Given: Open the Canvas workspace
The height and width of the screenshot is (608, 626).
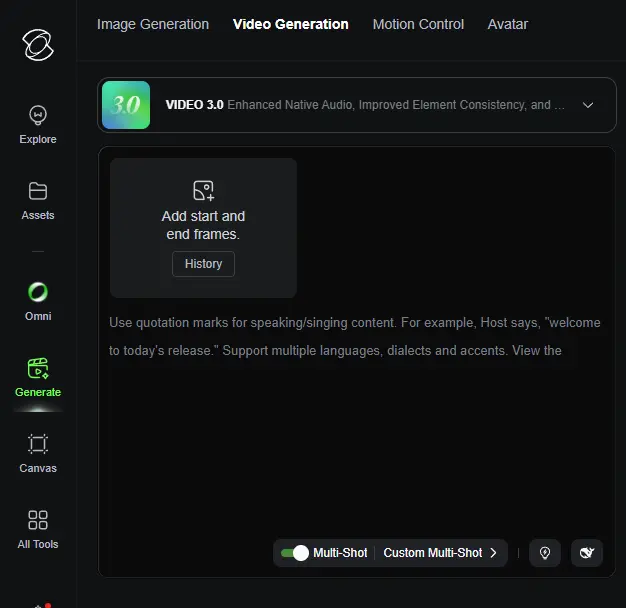Looking at the screenshot, I should click(38, 454).
